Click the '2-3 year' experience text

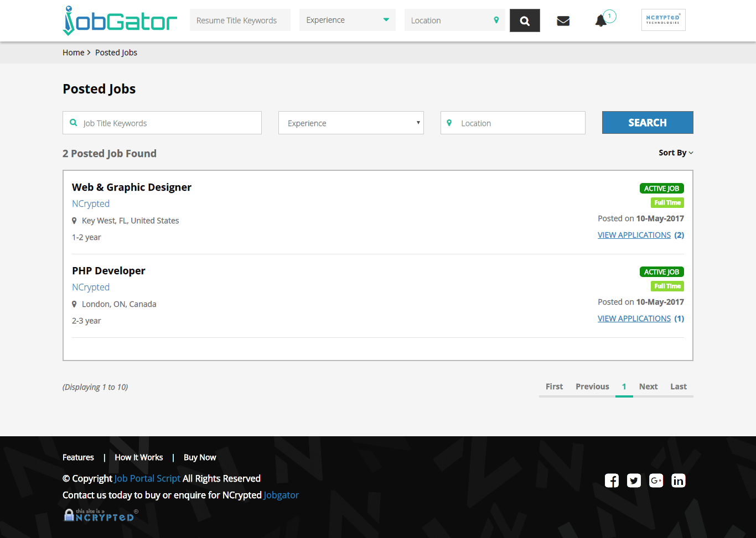point(86,321)
